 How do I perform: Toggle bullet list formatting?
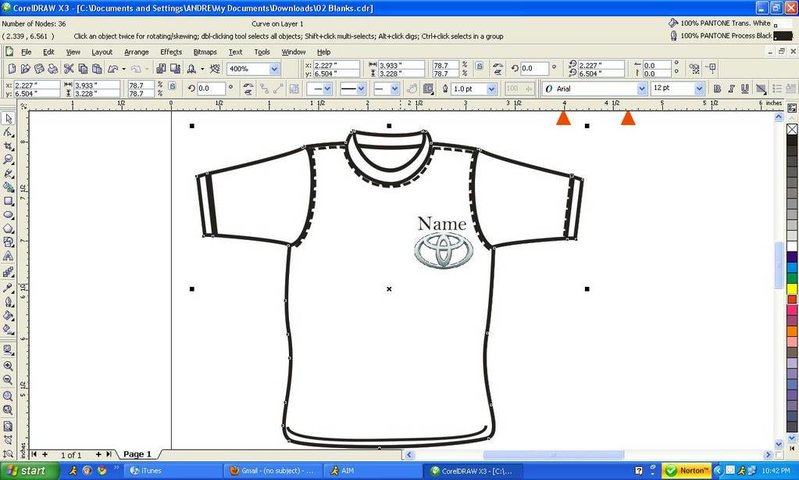coord(777,89)
